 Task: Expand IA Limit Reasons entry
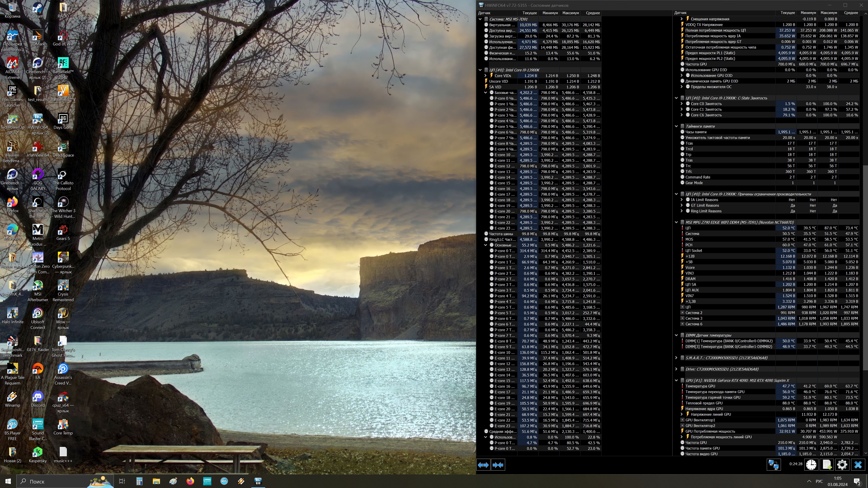[x=682, y=200]
